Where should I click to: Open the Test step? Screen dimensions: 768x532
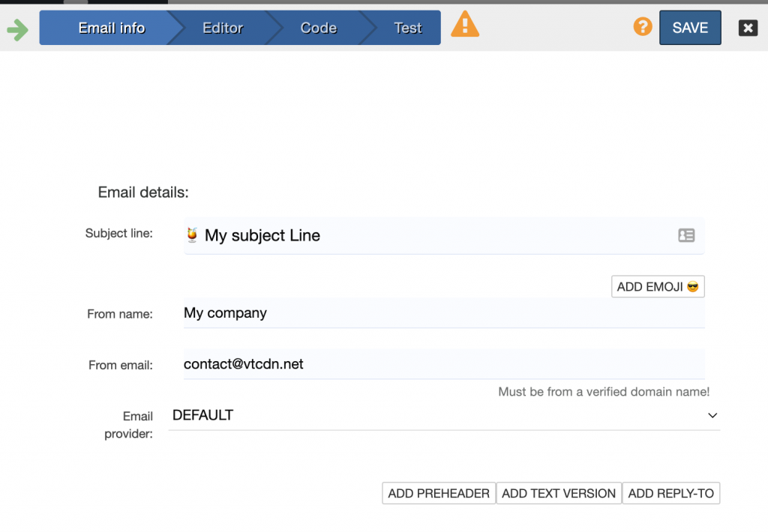point(407,28)
